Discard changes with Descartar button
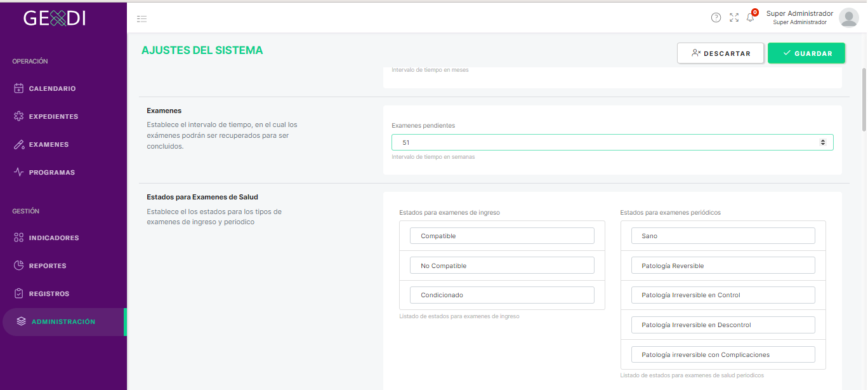The width and height of the screenshot is (868, 390). click(x=721, y=53)
